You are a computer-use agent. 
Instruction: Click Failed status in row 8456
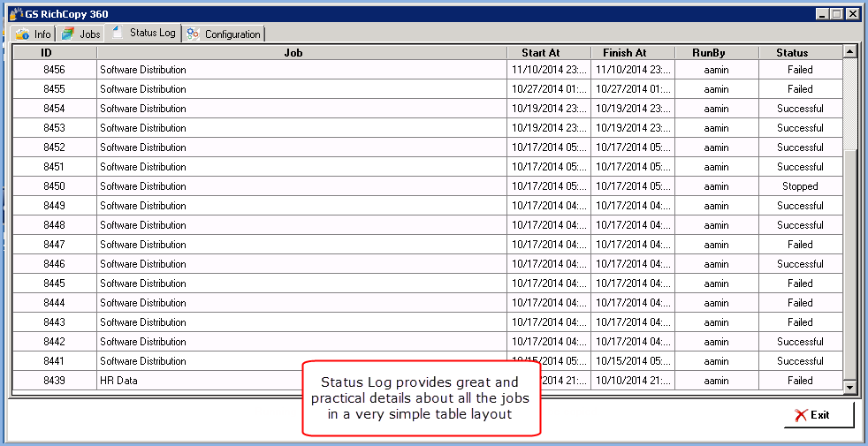pyautogui.click(x=800, y=70)
